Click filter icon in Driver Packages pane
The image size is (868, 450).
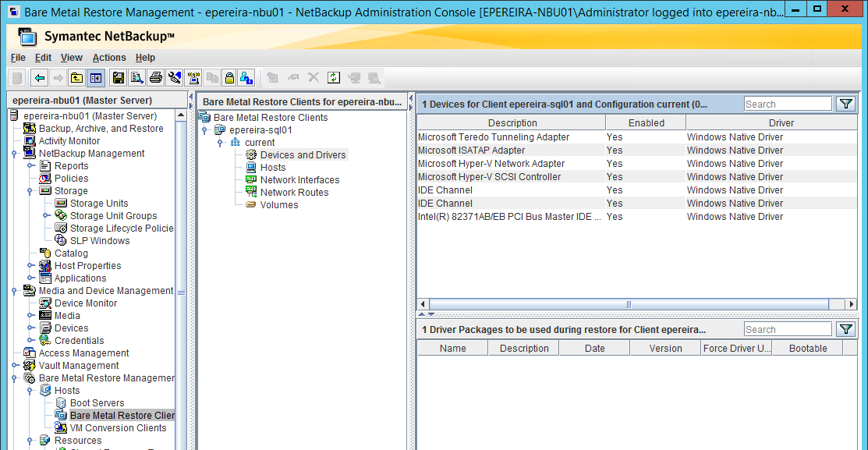(x=846, y=329)
